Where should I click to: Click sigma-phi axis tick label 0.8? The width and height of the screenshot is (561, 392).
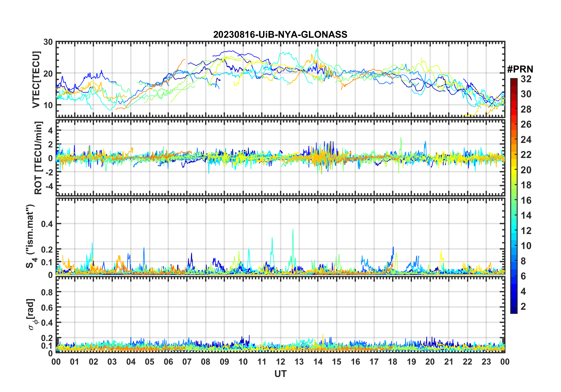[47, 292]
